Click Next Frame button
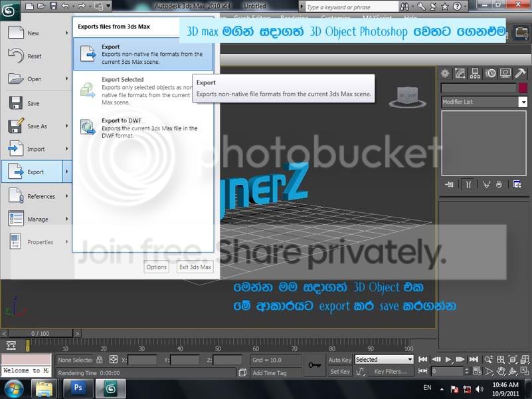 tap(460, 359)
